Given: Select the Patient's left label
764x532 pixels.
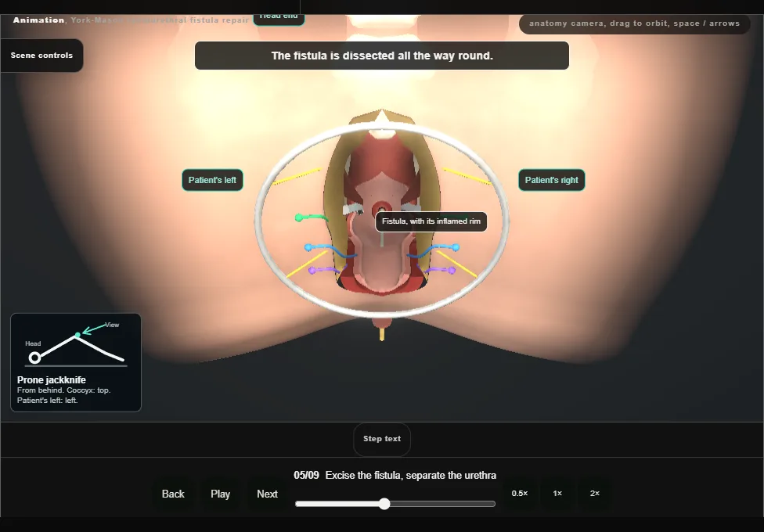Looking at the screenshot, I should (x=212, y=180).
